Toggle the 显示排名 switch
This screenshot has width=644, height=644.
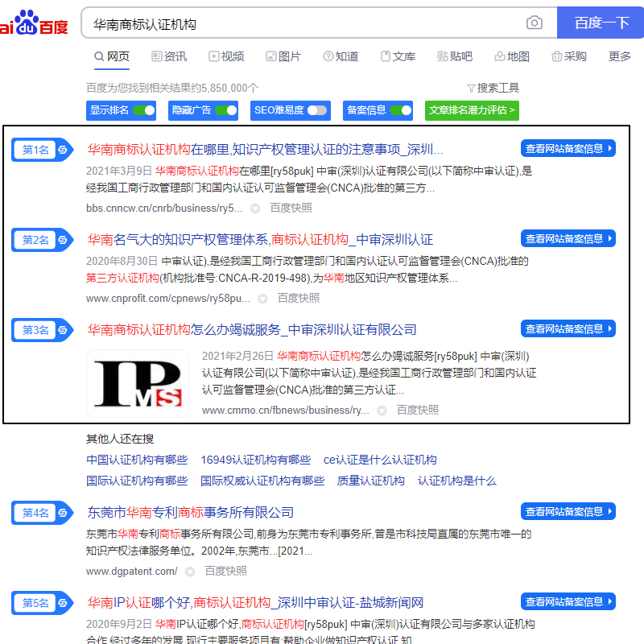tap(144, 110)
